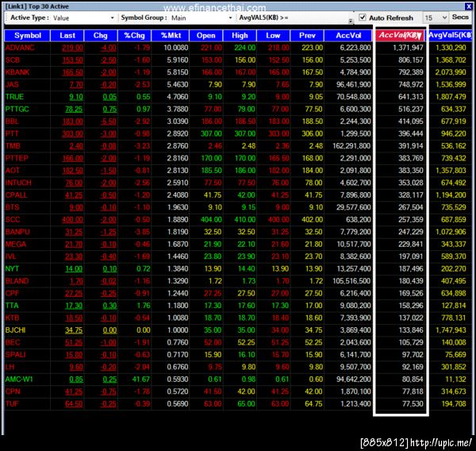Select the TRUE symbol

[14, 97]
